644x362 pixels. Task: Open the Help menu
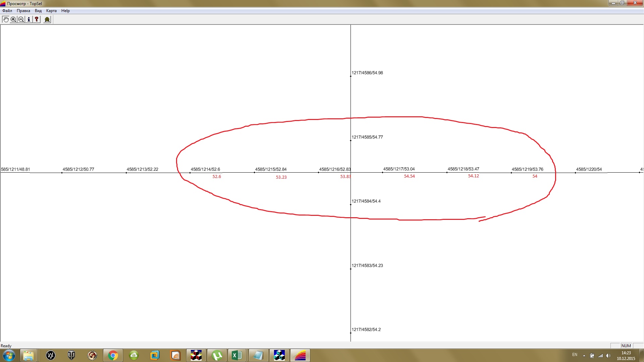(x=65, y=11)
